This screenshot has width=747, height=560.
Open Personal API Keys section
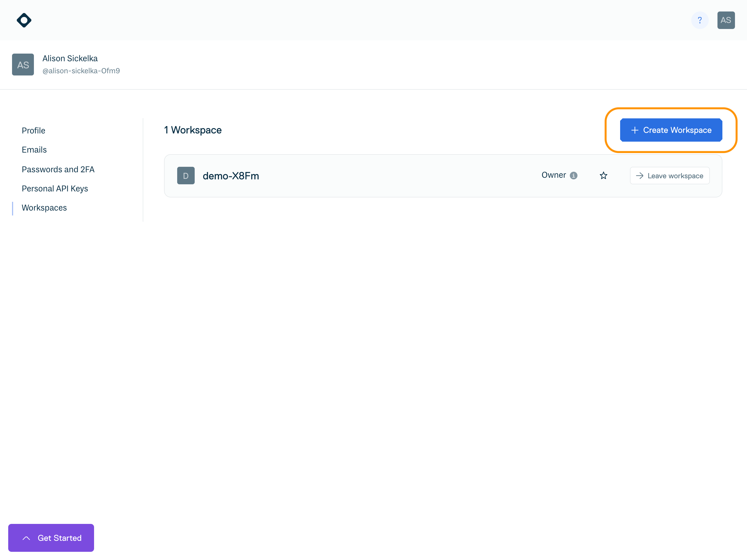click(x=55, y=188)
